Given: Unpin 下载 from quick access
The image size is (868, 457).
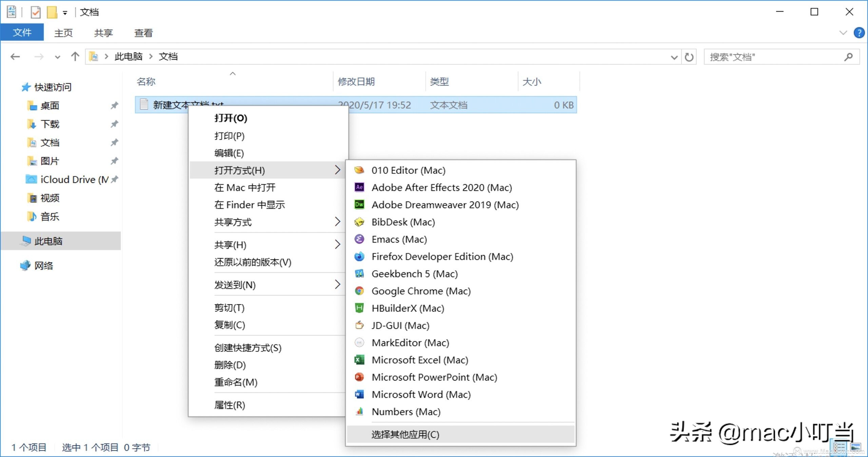Looking at the screenshot, I should (114, 124).
